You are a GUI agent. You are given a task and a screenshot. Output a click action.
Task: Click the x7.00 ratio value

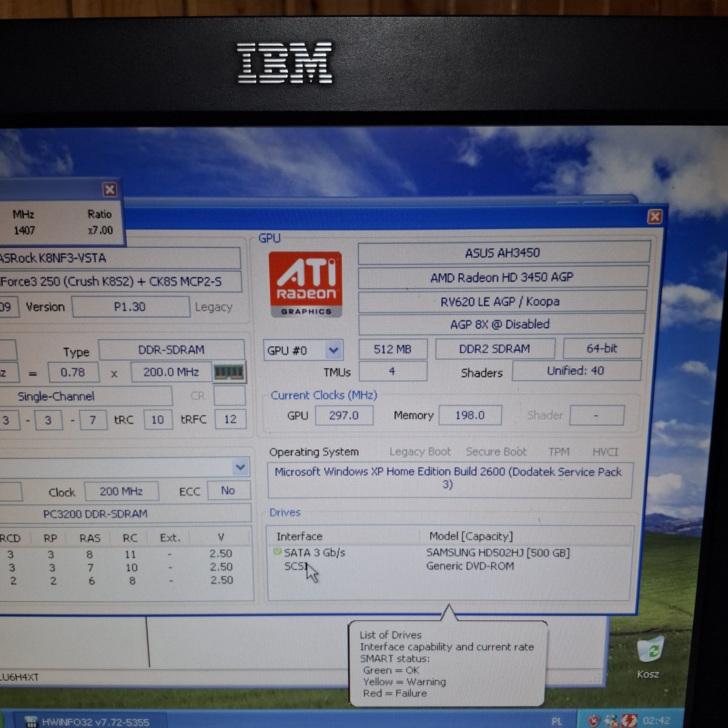coord(101,230)
